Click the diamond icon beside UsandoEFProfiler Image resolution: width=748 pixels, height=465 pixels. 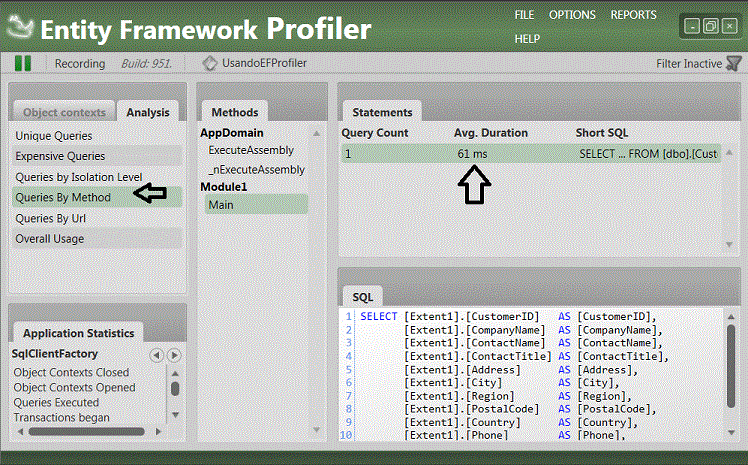tap(209, 63)
